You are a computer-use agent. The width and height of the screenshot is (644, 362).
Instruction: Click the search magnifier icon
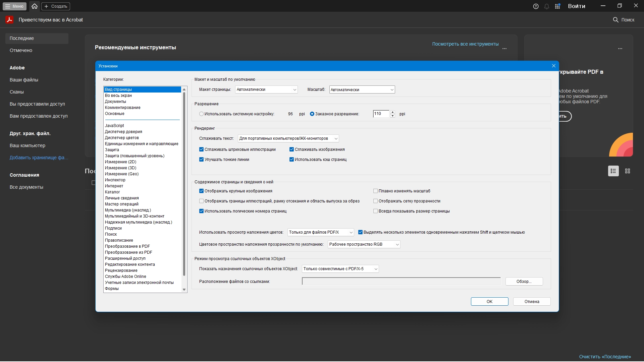pyautogui.click(x=615, y=20)
